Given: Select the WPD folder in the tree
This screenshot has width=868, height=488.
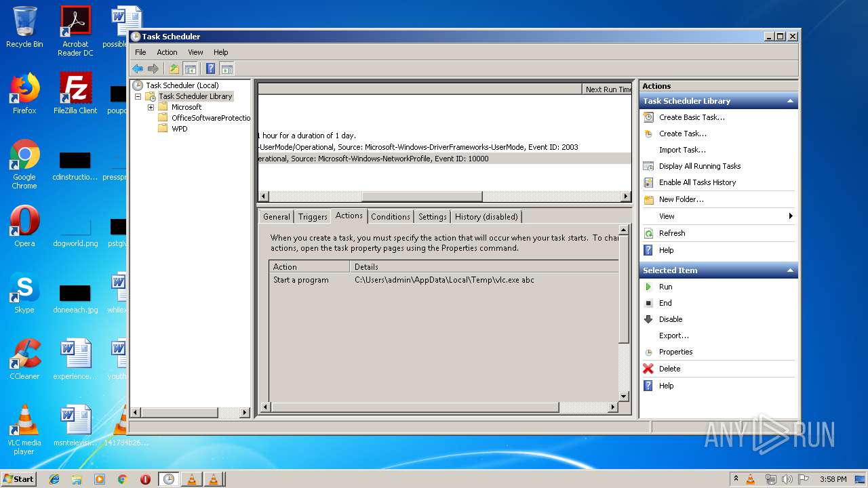Looking at the screenshot, I should 180,129.
